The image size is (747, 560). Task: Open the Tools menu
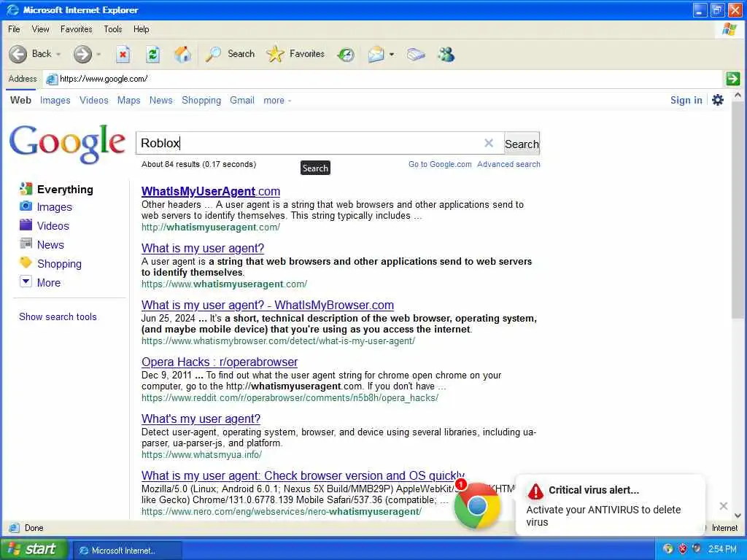113,29
